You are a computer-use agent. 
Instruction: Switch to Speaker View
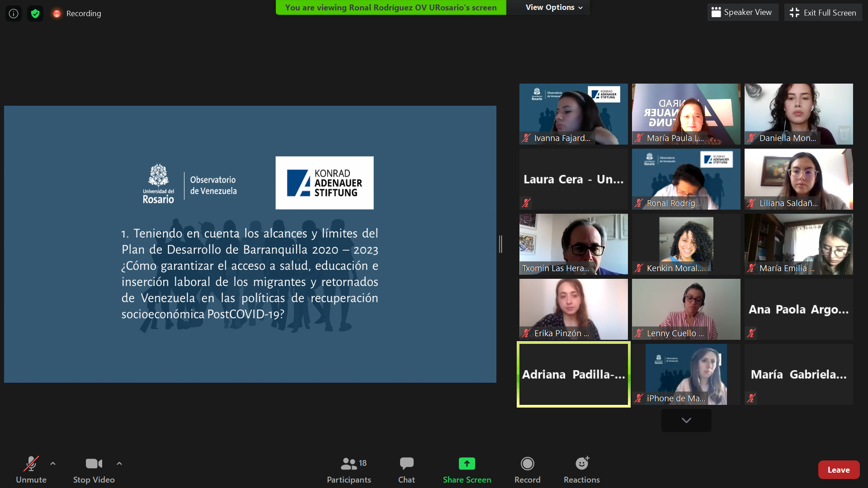pyautogui.click(x=742, y=13)
